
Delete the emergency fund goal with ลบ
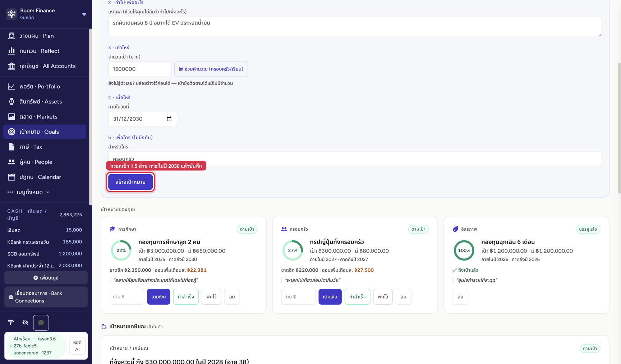(x=460, y=297)
